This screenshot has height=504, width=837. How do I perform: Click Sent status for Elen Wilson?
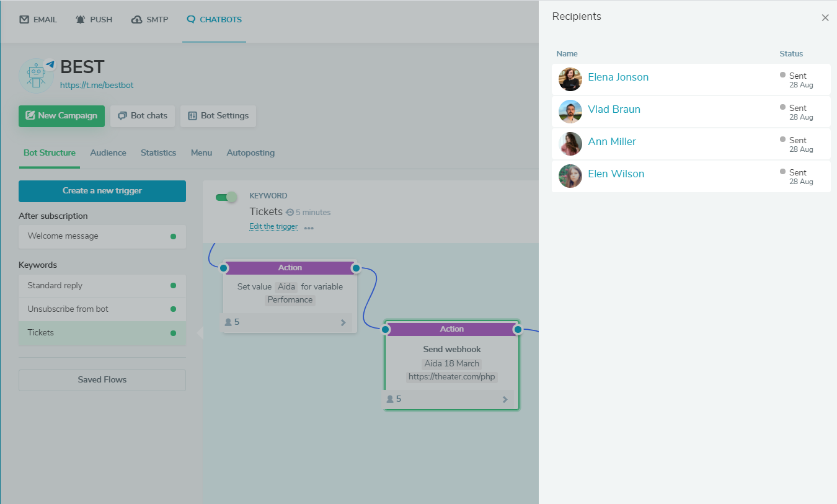click(x=797, y=172)
